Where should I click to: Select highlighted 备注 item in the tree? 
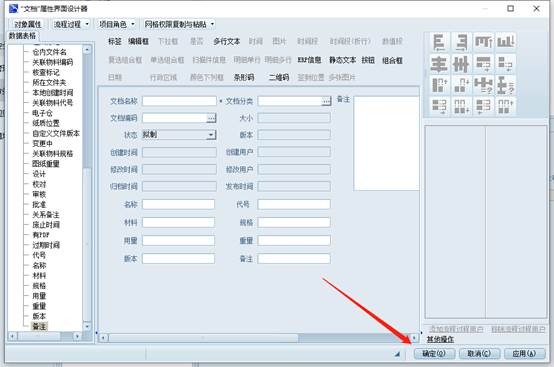(x=39, y=326)
